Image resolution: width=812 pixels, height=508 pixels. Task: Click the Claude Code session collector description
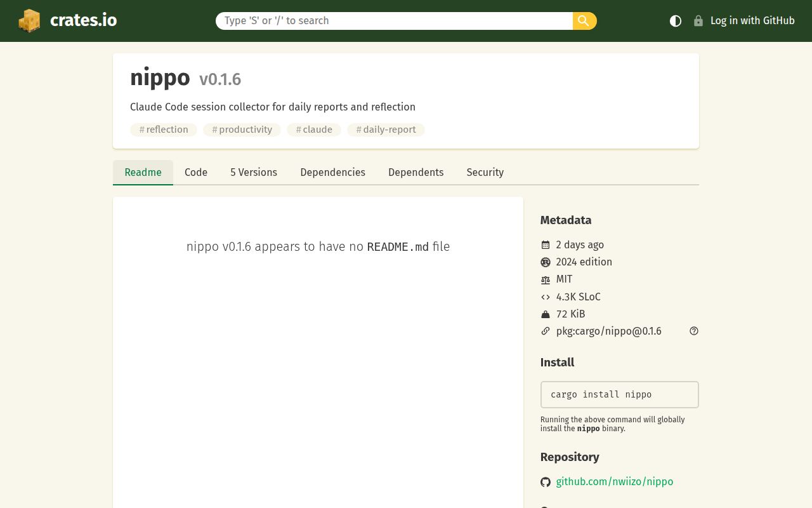point(273,107)
